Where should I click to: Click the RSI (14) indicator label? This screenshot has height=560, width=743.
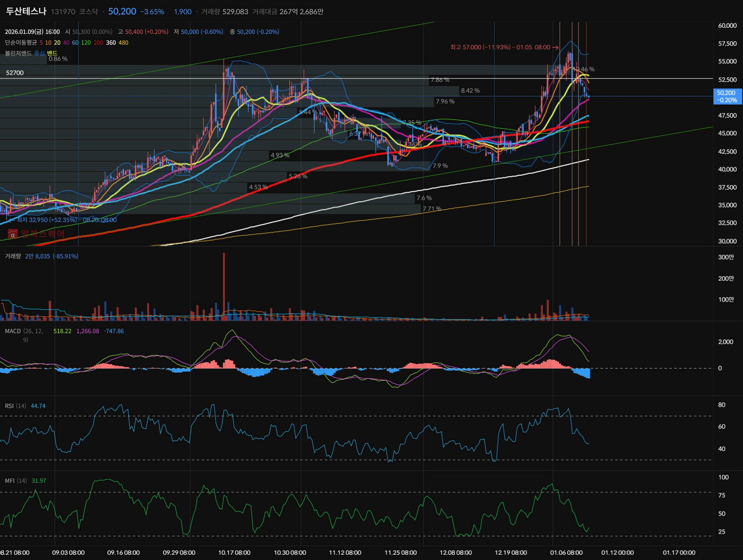[15, 406]
